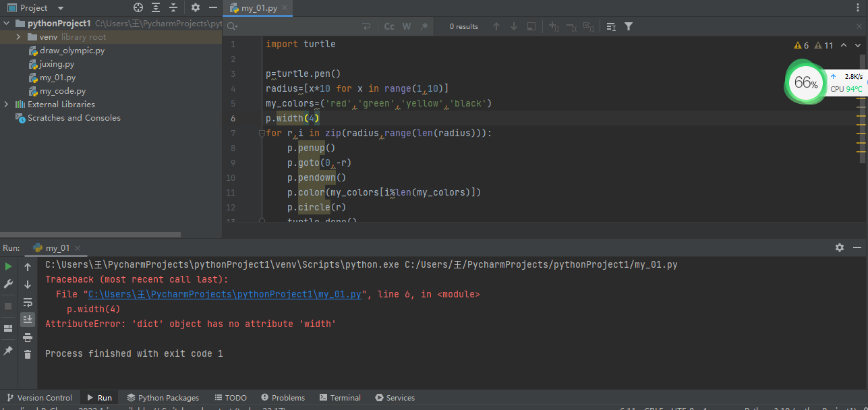Open search results in Find window
Image resolution: width=868 pixels, height=410 pixels.
[x=611, y=26]
